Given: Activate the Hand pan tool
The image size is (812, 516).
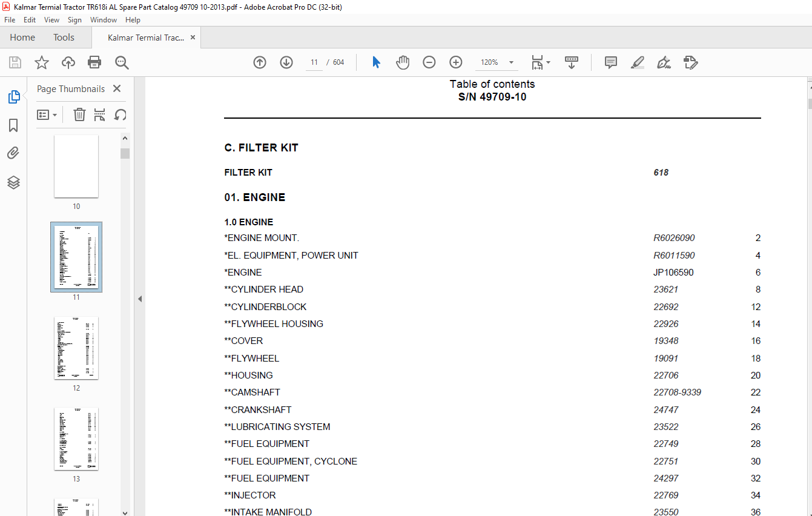Looking at the screenshot, I should (403, 62).
